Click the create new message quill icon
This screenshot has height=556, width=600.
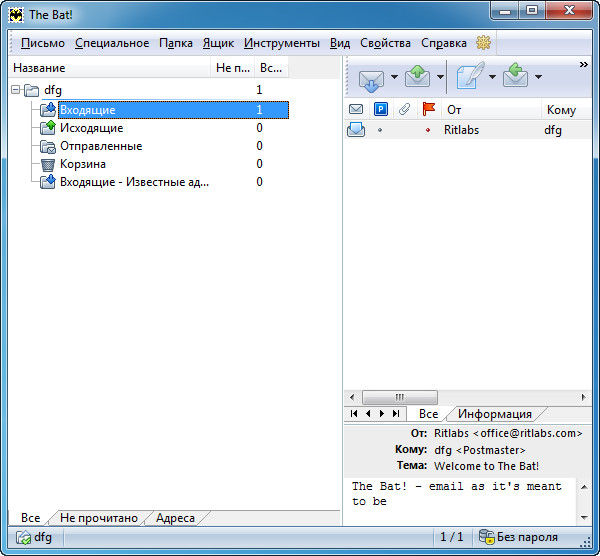click(470, 78)
